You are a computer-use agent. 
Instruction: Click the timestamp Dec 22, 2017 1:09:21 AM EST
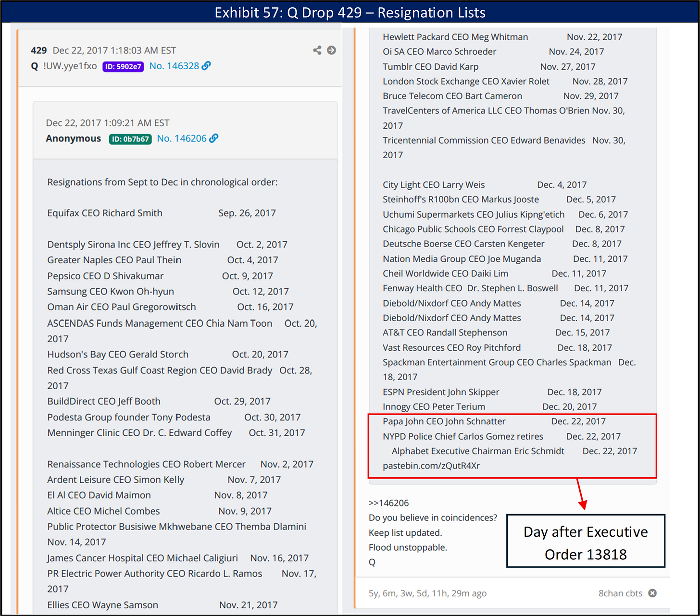click(x=108, y=123)
